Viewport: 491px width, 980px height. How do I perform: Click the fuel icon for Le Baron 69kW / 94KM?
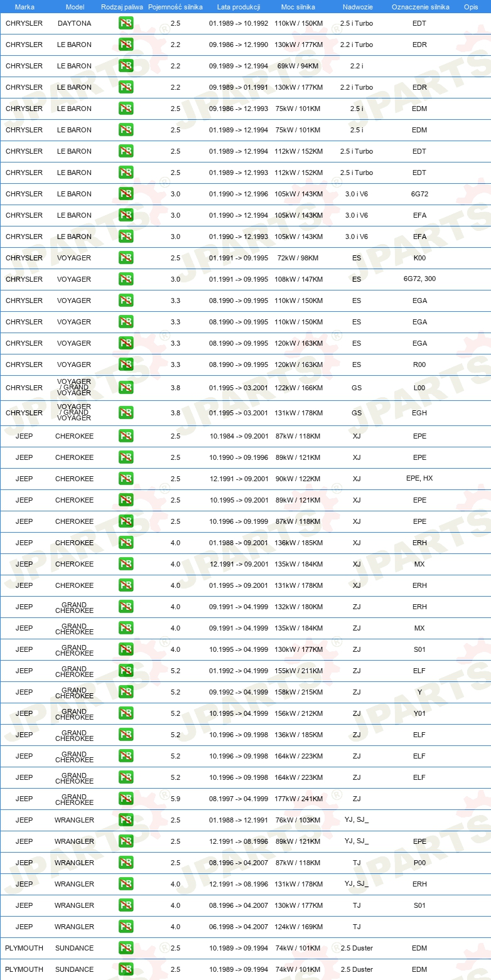[x=126, y=67]
